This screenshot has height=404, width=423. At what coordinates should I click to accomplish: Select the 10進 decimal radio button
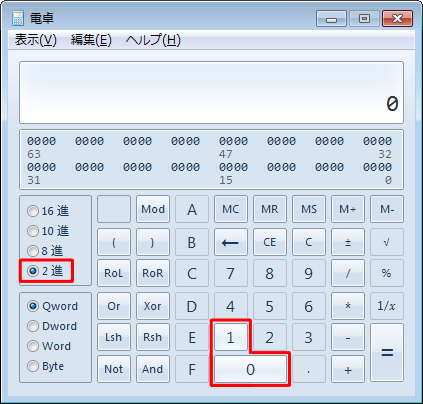pos(48,231)
